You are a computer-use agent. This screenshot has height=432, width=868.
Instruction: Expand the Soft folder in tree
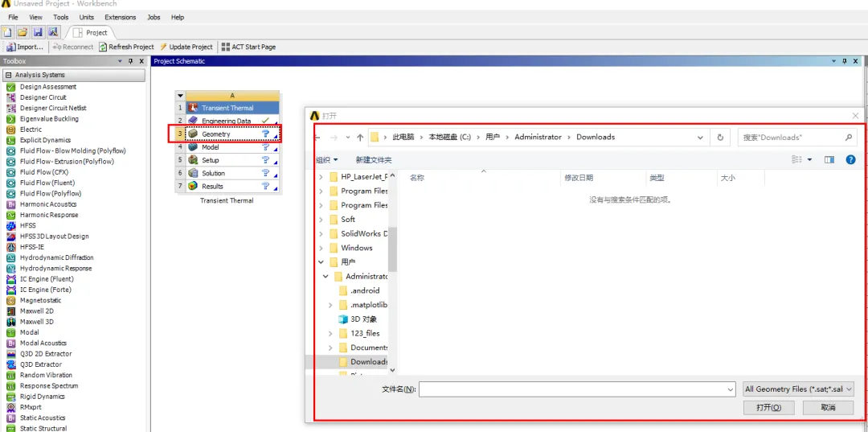tap(321, 220)
